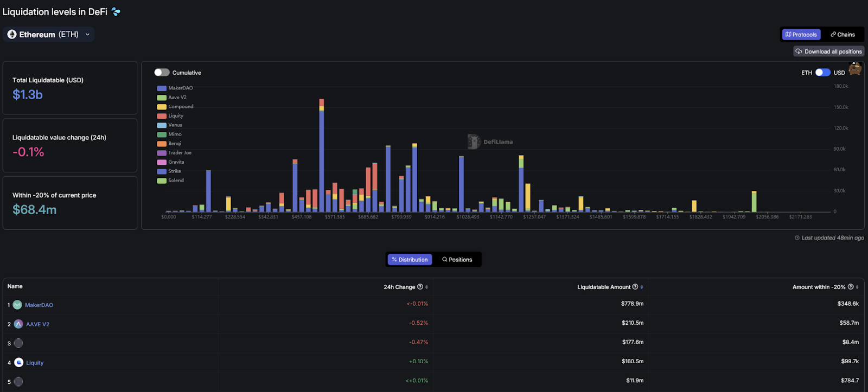Click the Name column header

point(15,286)
